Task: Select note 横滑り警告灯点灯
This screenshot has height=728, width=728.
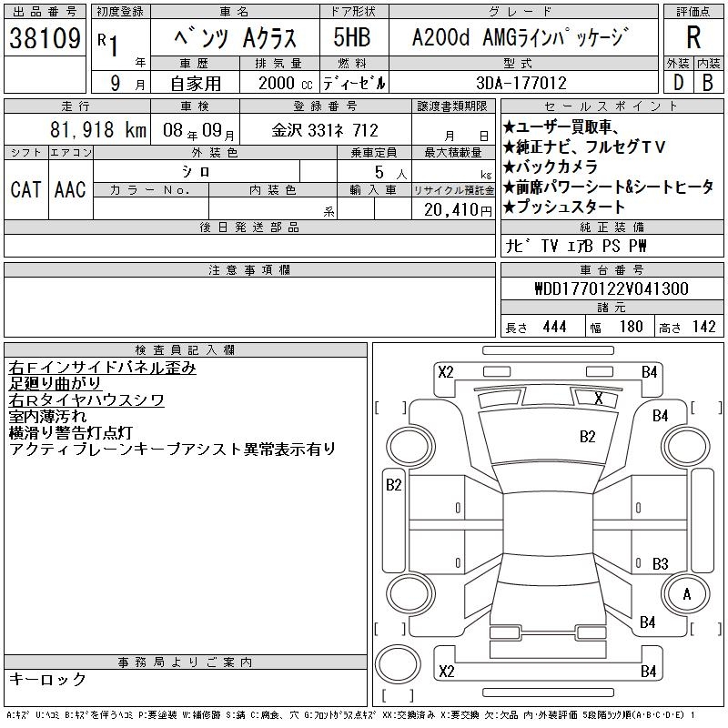Action: pos(71,433)
